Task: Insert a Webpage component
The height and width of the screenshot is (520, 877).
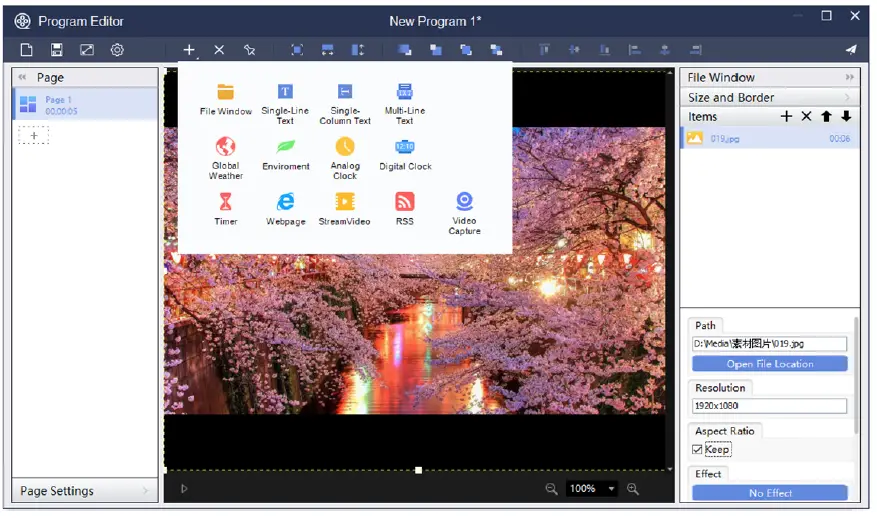Action: (x=286, y=201)
